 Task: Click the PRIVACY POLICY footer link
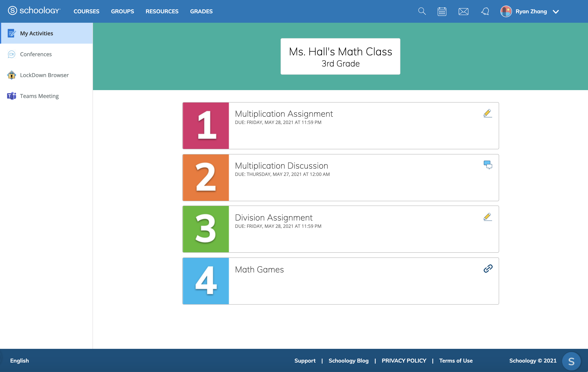(404, 361)
